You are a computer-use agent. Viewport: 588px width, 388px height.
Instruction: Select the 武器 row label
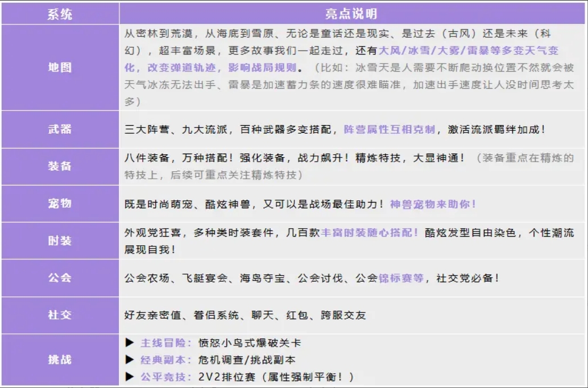click(60, 130)
